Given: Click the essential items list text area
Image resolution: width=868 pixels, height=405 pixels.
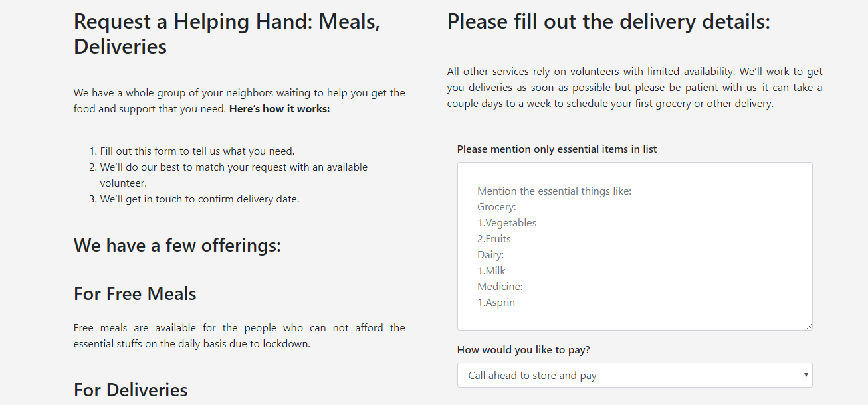Looking at the screenshot, I should coord(634,246).
